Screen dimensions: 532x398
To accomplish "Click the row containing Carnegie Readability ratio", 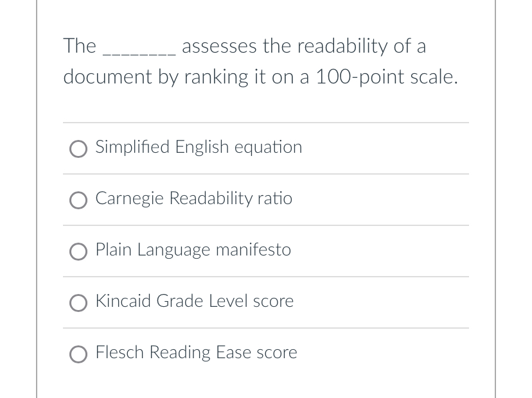I will (x=265, y=199).
